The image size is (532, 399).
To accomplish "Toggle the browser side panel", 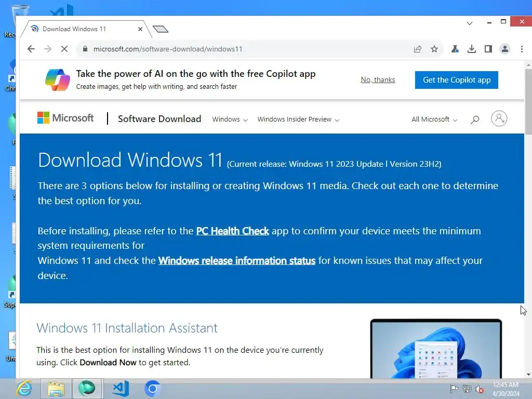I will point(488,49).
